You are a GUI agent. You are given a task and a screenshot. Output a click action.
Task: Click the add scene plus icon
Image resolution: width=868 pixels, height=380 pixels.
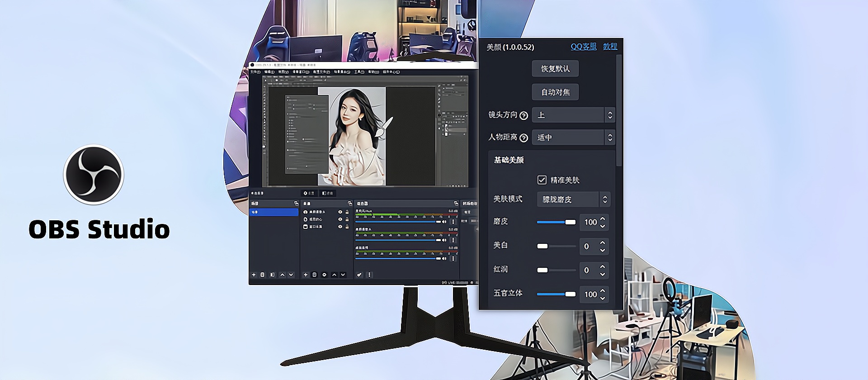(254, 275)
